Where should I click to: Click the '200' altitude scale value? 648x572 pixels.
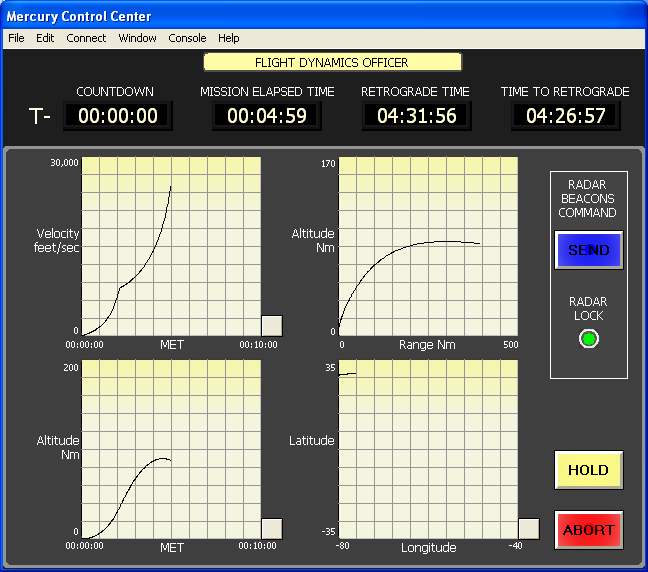[x=71, y=367]
